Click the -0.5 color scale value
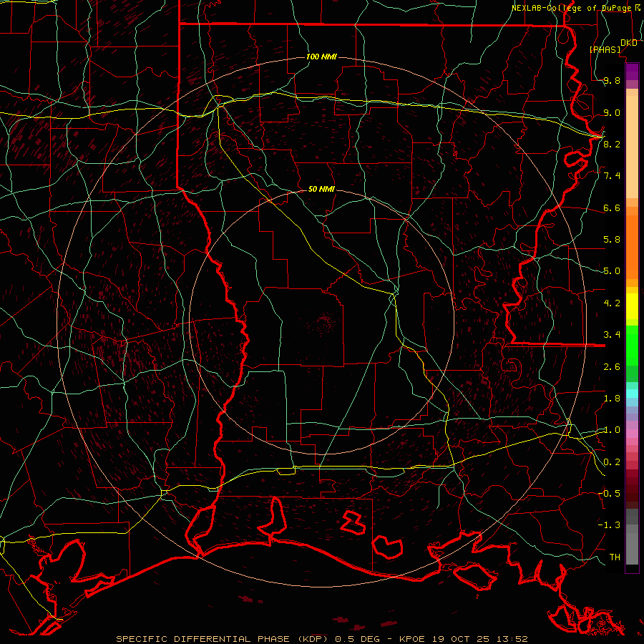This screenshot has width=644, height=644. point(609,493)
